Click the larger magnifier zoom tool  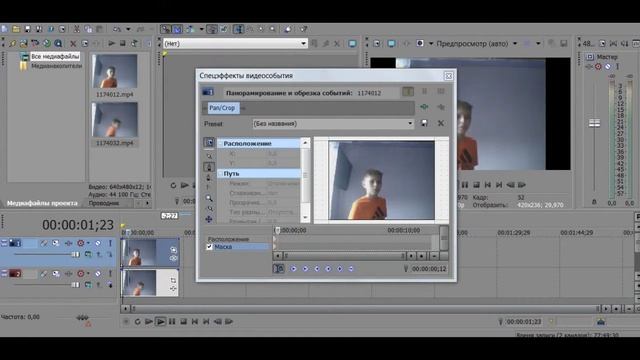tap(209, 198)
